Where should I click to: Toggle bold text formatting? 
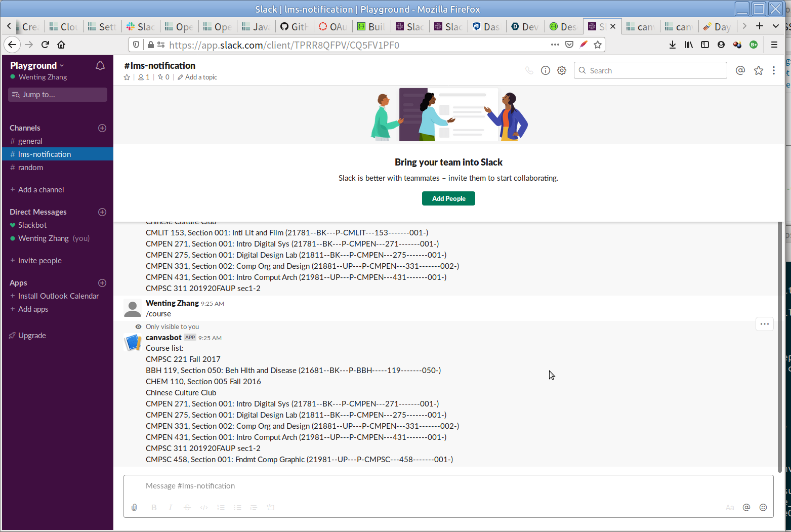[154, 508]
